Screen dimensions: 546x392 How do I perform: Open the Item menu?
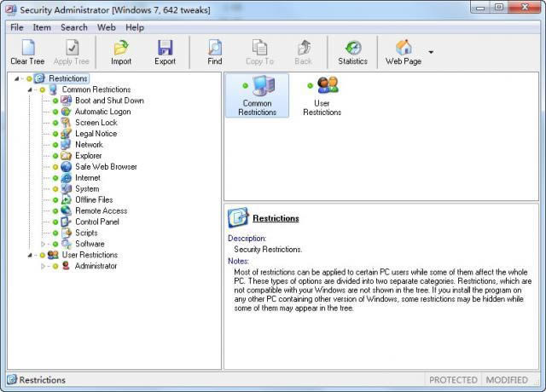tap(42, 27)
